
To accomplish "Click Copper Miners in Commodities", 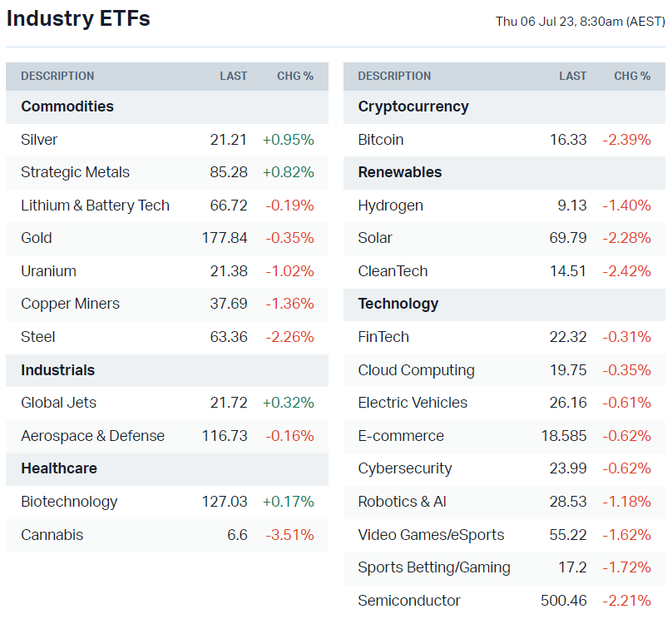I will [x=70, y=304].
